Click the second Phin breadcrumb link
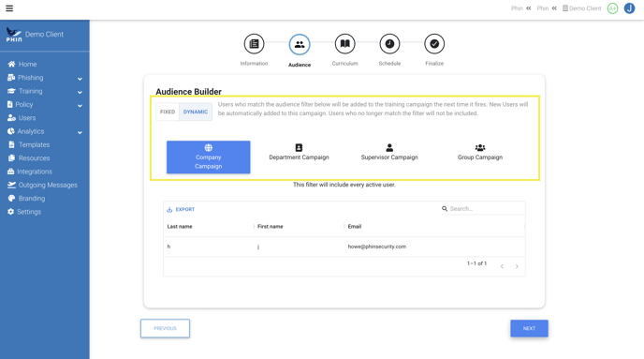Viewport: 644px width, 359px height. click(543, 8)
